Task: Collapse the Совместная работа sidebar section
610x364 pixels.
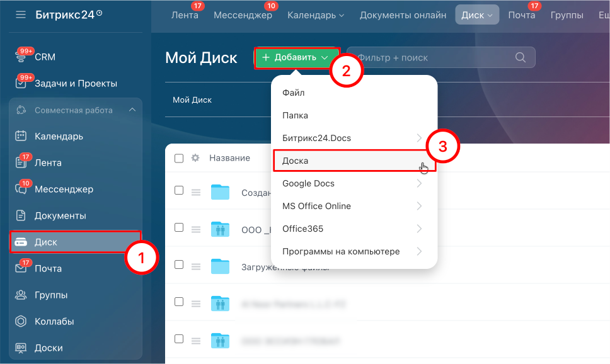Action: tap(132, 110)
